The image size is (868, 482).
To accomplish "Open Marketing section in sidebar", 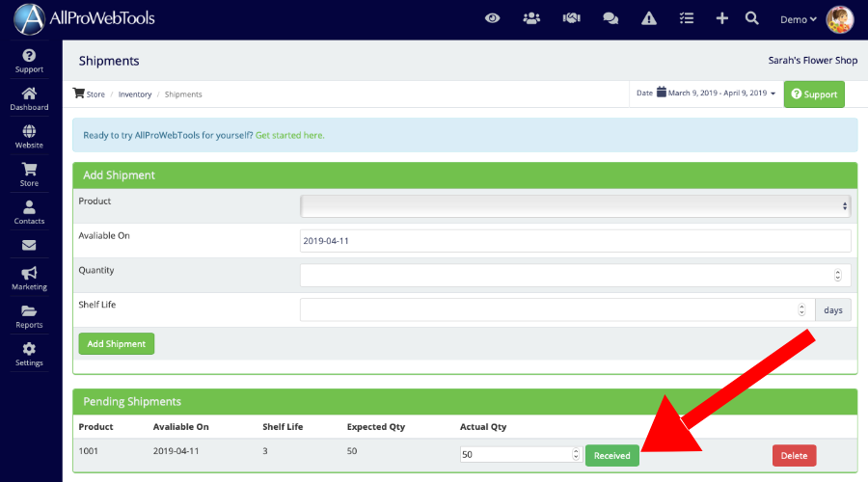I will coord(29,279).
